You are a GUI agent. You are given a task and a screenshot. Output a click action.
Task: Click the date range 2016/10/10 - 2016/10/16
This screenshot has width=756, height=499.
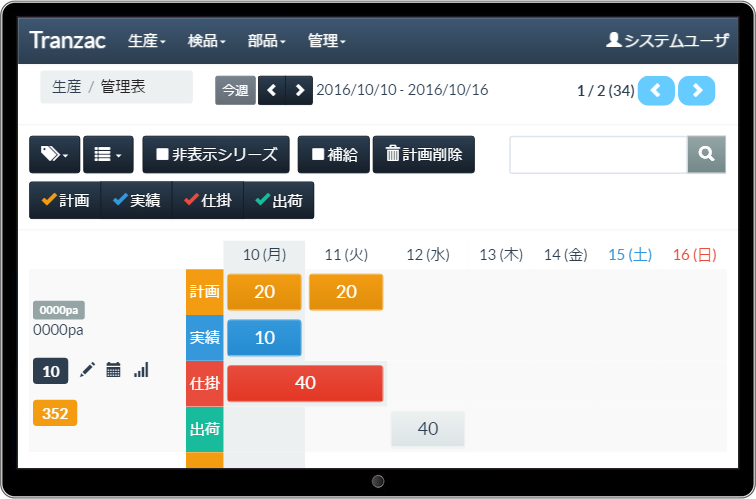402,90
